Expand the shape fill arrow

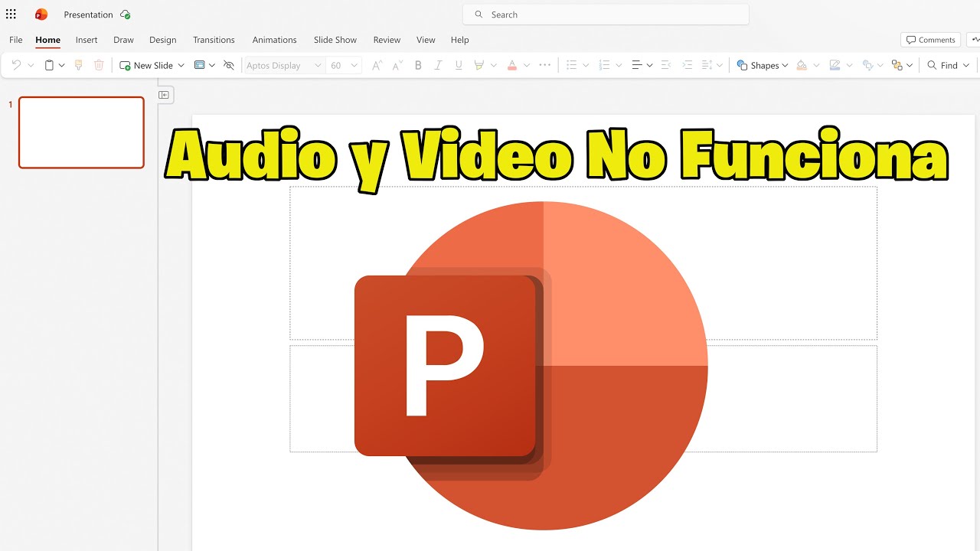(x=816, y=65)
